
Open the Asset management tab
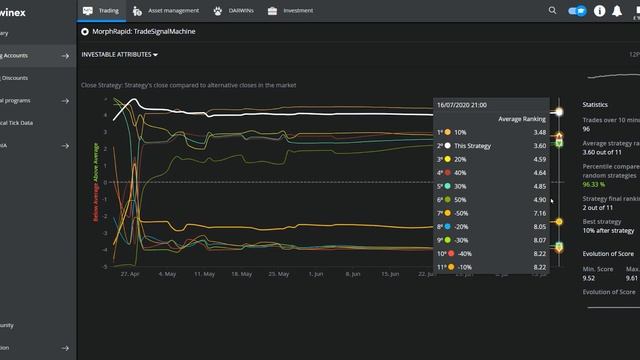(x=166, y=11)
